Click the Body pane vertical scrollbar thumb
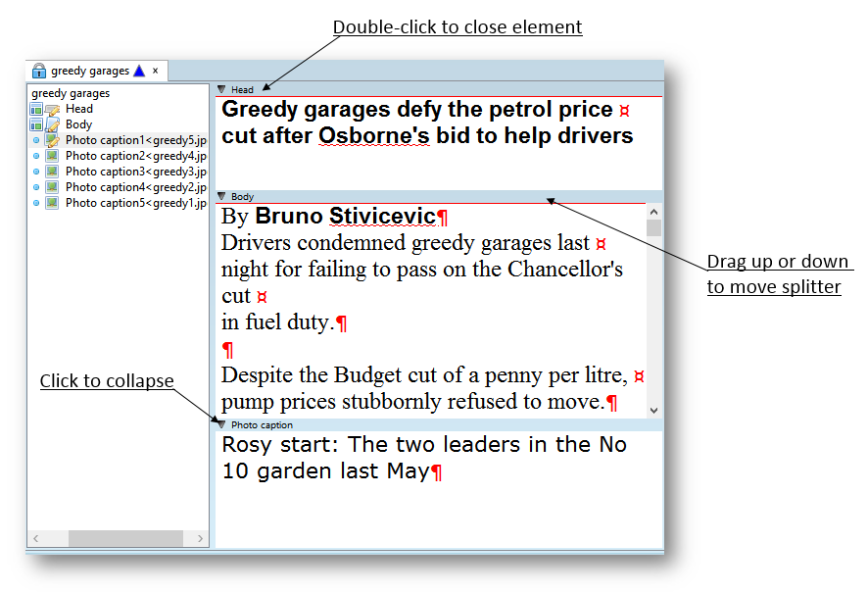 point(653,227)
